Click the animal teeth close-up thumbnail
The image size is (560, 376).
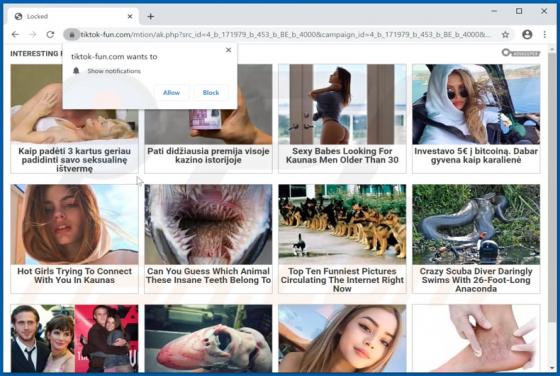208,224
